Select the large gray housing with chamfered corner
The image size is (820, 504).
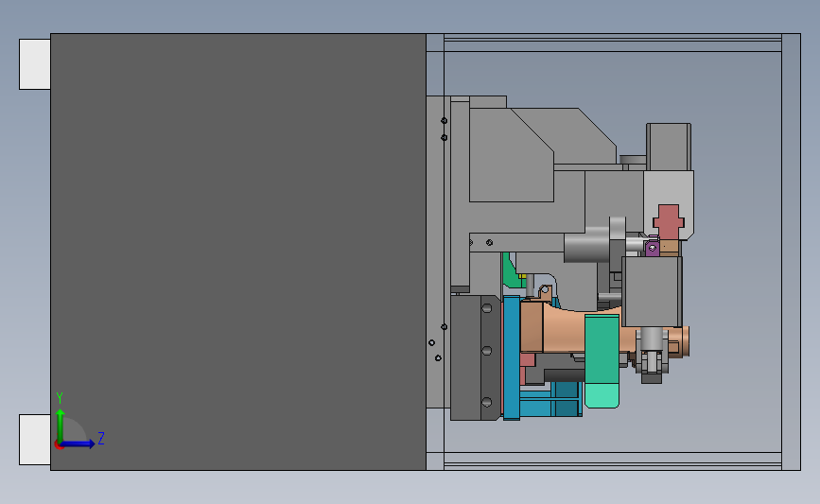pos(511,155)
